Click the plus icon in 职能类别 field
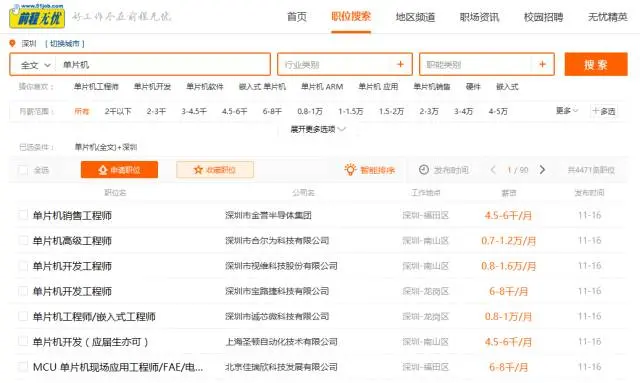The image size is (640, 383). coord(542,64)
